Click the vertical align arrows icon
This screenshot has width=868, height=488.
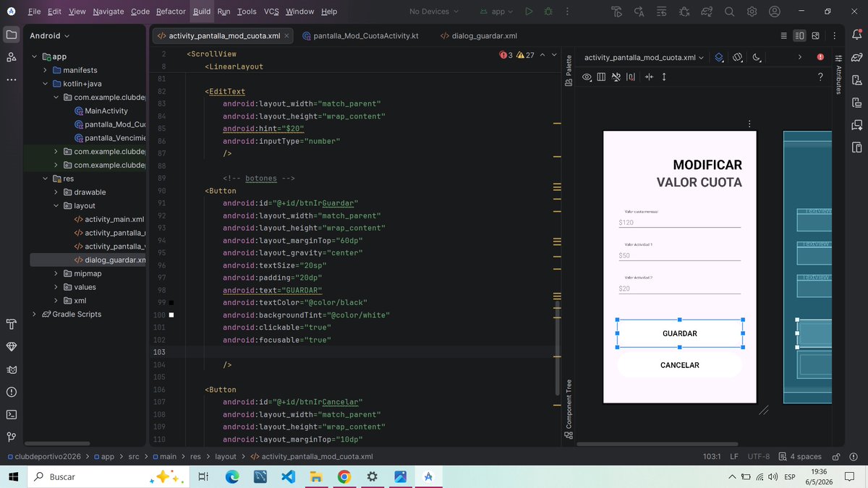click(x=664, y=77)
